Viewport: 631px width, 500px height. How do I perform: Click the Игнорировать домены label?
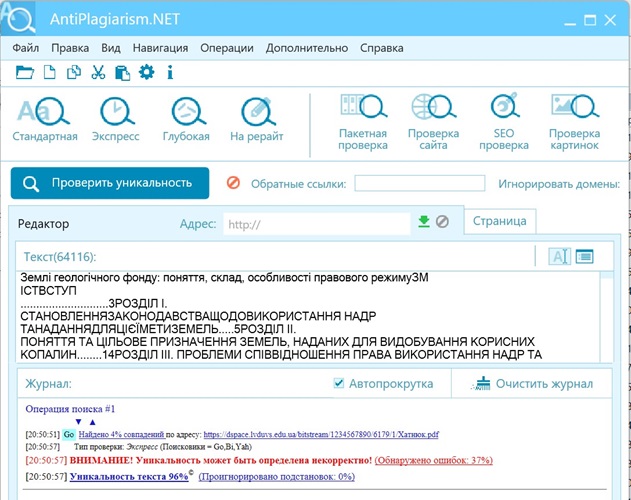(x=559, y=184)
